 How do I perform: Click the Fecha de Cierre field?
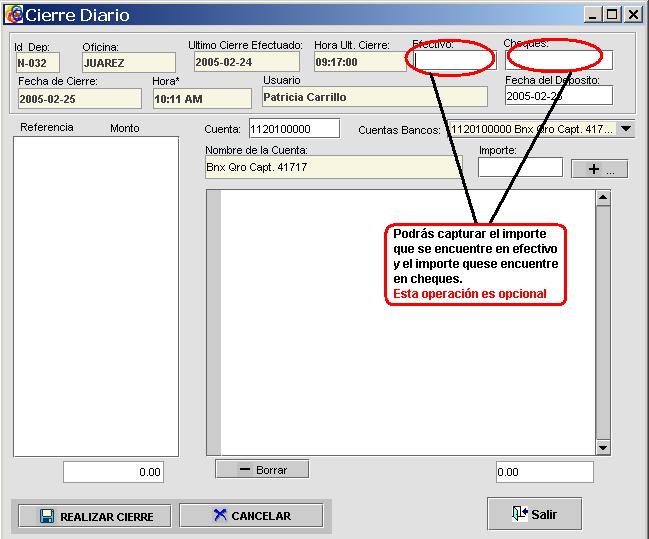point(80,99)
